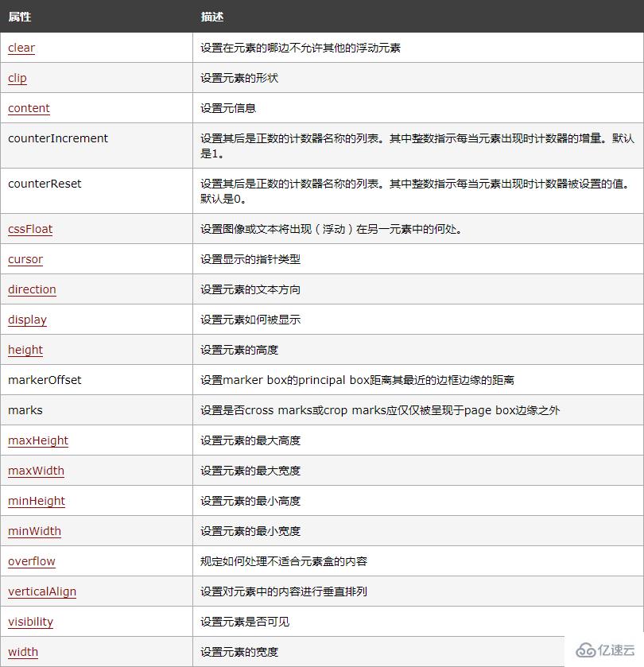Viewport: 644px width, 667px height.
Task: Select the counterIncrement property cell
Action: coord(58,138)
